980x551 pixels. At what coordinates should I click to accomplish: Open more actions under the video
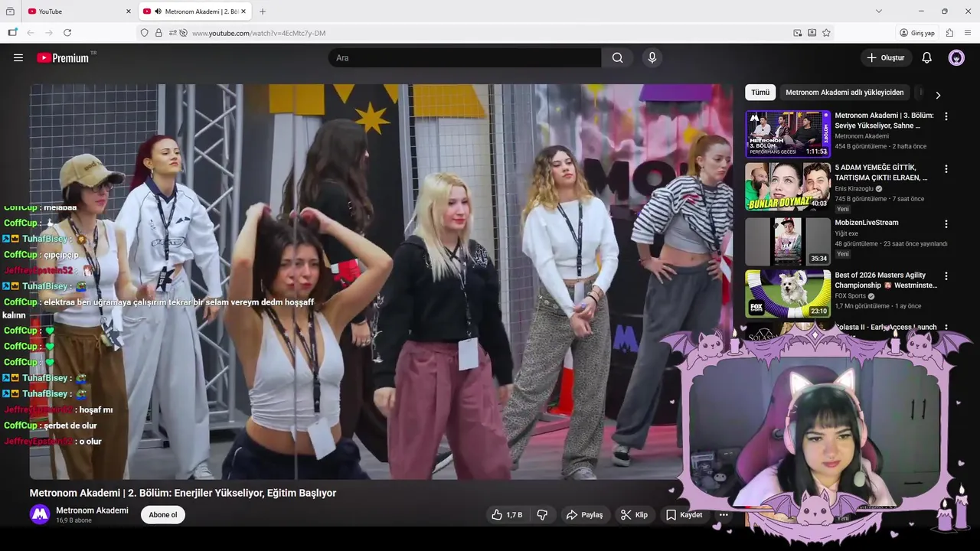click(724, 515)
